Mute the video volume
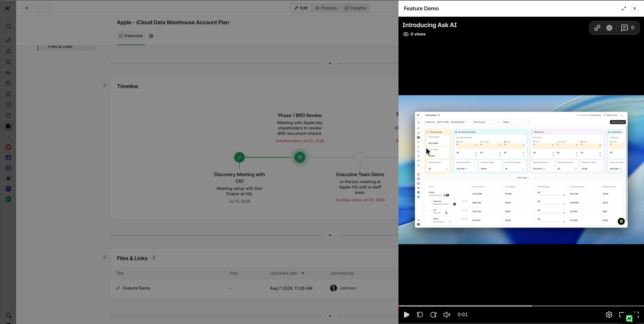This screenshot has height=324, width=644. 447,315
